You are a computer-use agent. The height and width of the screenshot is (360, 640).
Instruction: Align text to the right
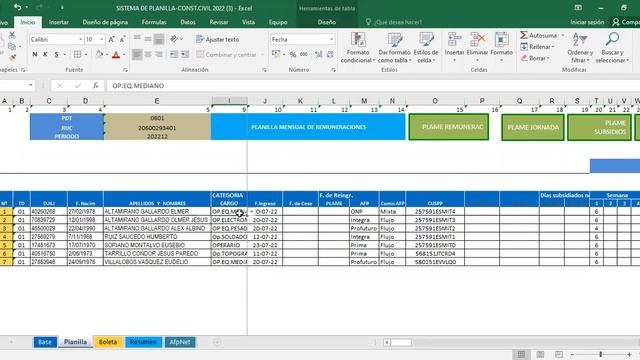(159, 54)
